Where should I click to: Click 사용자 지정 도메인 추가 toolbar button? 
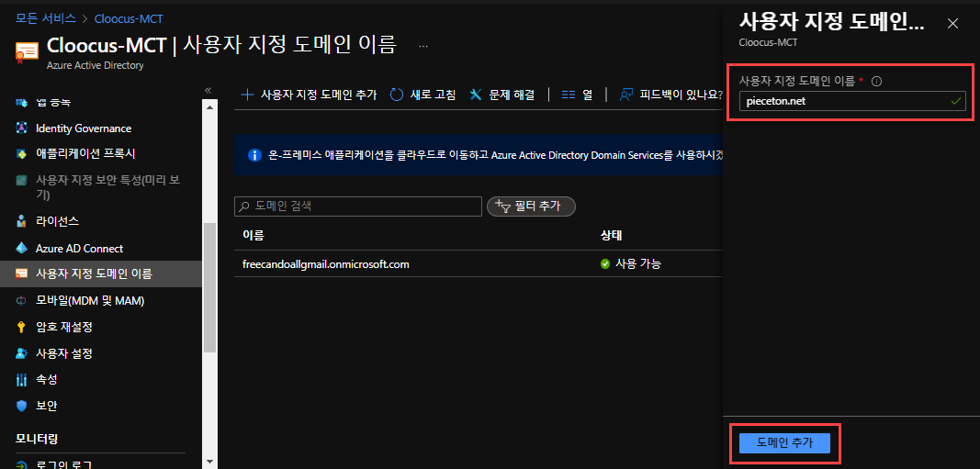(x=310, y=95)
